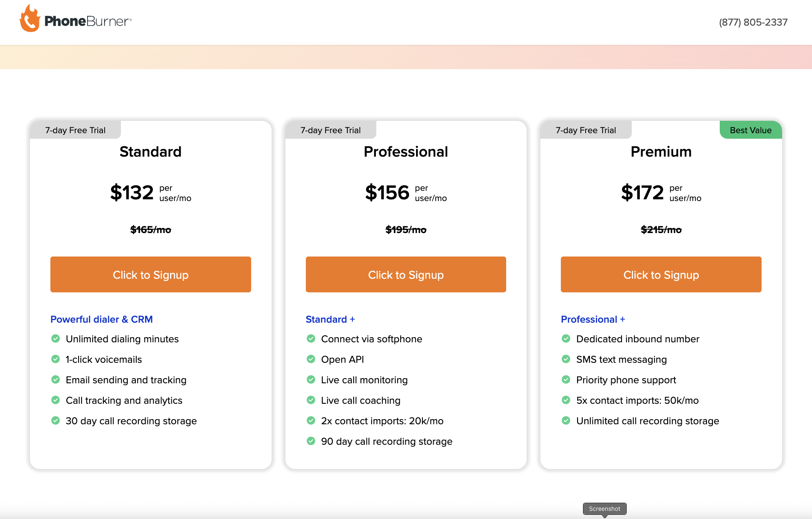This screenshot has width=812, height=519.
Task: Call the (877) 805-2337 phone number
Action: pyautogui.click(x=753, y=22)
